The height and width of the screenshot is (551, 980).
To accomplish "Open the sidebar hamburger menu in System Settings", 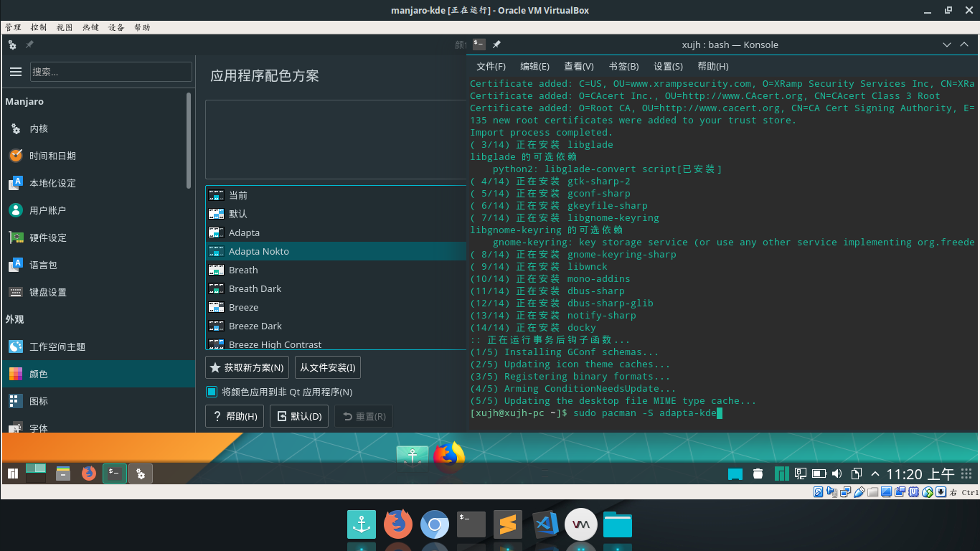I will click(x=16, y=72).
